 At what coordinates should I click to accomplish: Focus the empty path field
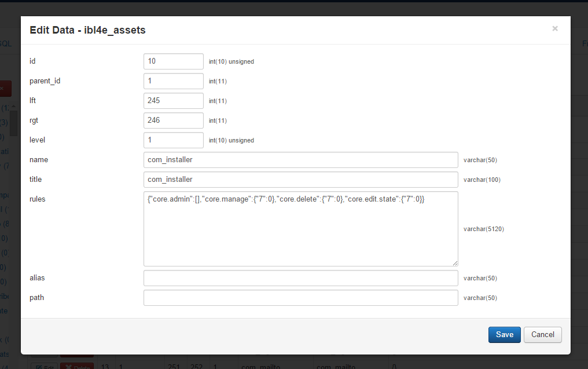(x=301, y=298)
